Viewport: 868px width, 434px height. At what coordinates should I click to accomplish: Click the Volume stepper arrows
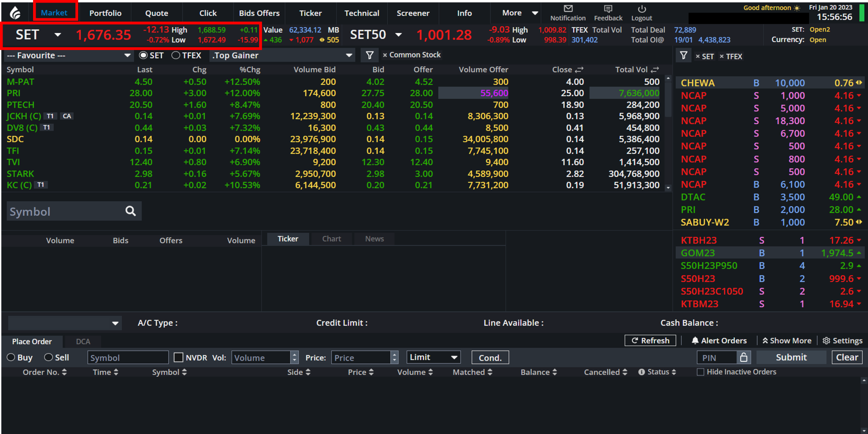[x=295, y=357]
